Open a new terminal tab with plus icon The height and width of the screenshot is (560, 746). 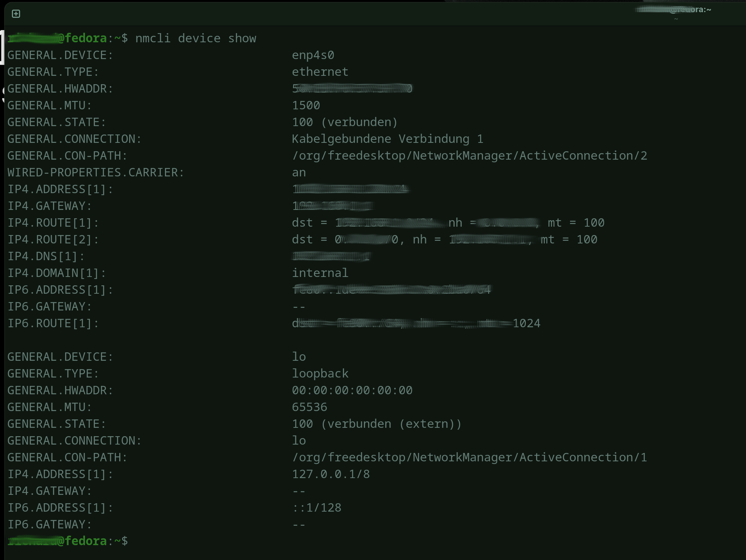click(x=16, y=14)
